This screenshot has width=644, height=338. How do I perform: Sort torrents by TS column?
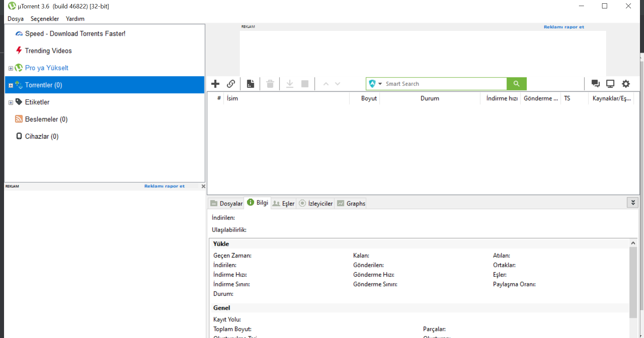(x=575, y=98)
